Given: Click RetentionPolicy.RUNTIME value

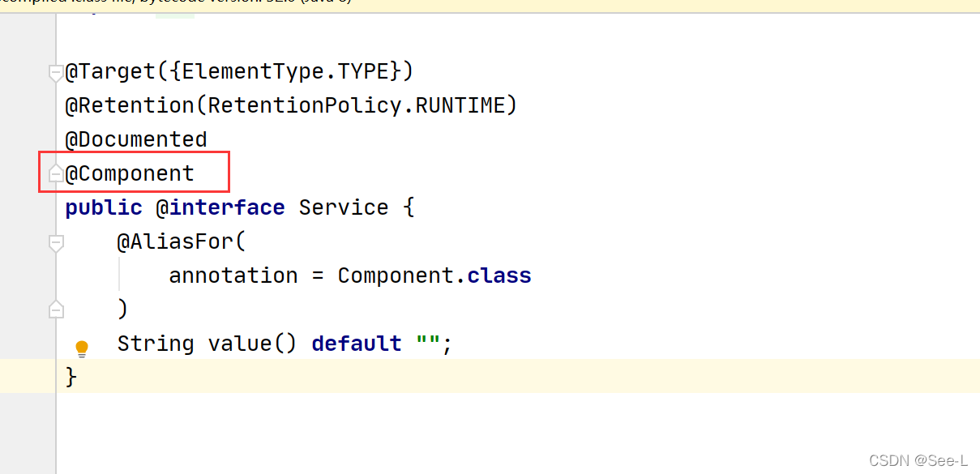Looking at the screenshot, I should coord(357,105).
